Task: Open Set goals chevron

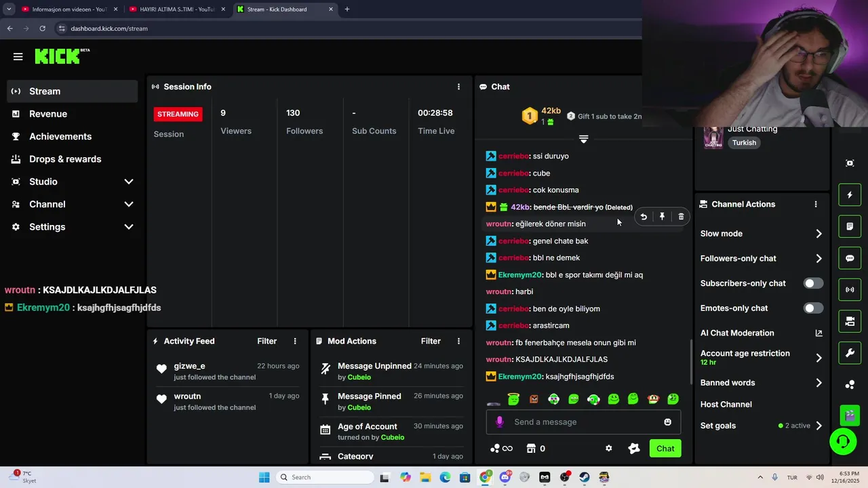Action: click(818, 426)
